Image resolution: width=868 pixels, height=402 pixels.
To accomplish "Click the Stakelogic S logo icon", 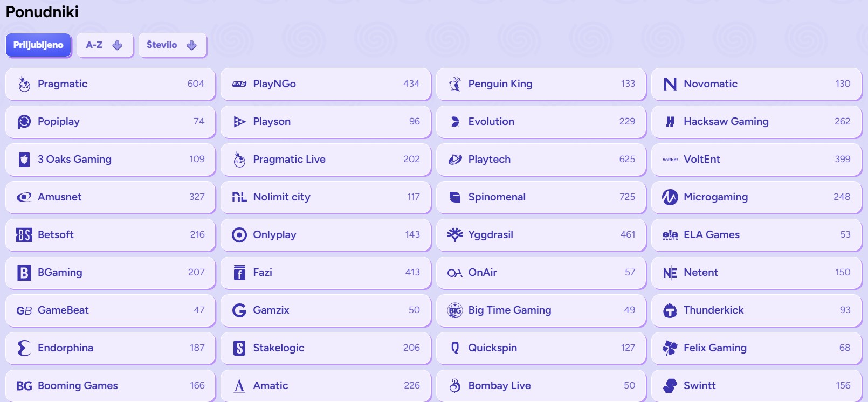I will (239, 348).
